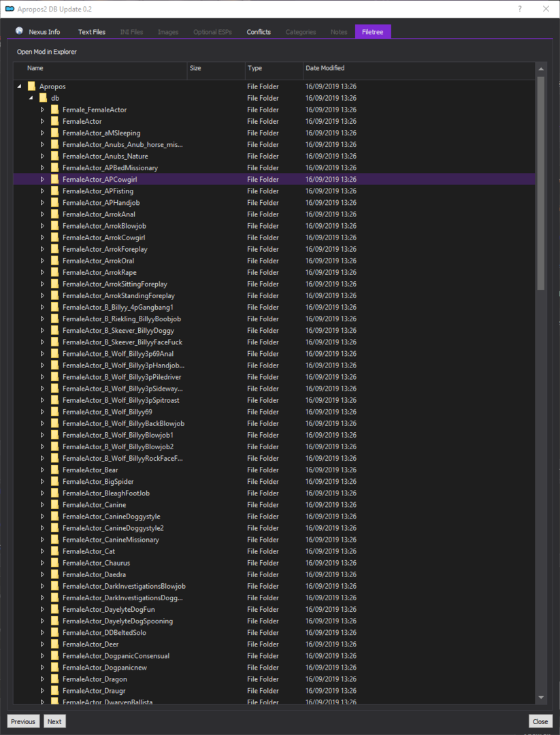Click the db folder icon
This screenshot has width=560, height=735.
[x=43, y=98]
